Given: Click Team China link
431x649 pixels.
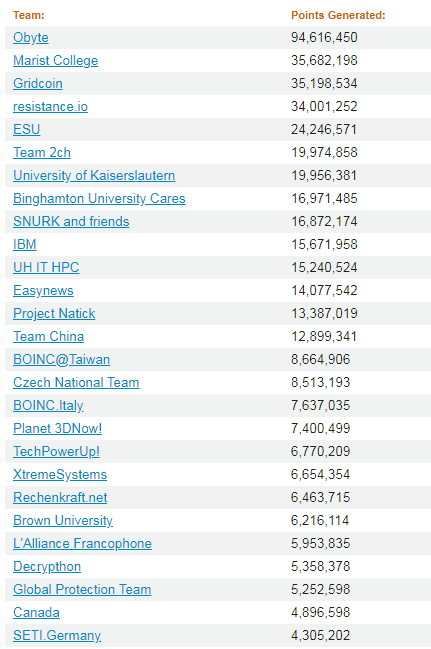Looking at the screenshot, I should 48,337.
